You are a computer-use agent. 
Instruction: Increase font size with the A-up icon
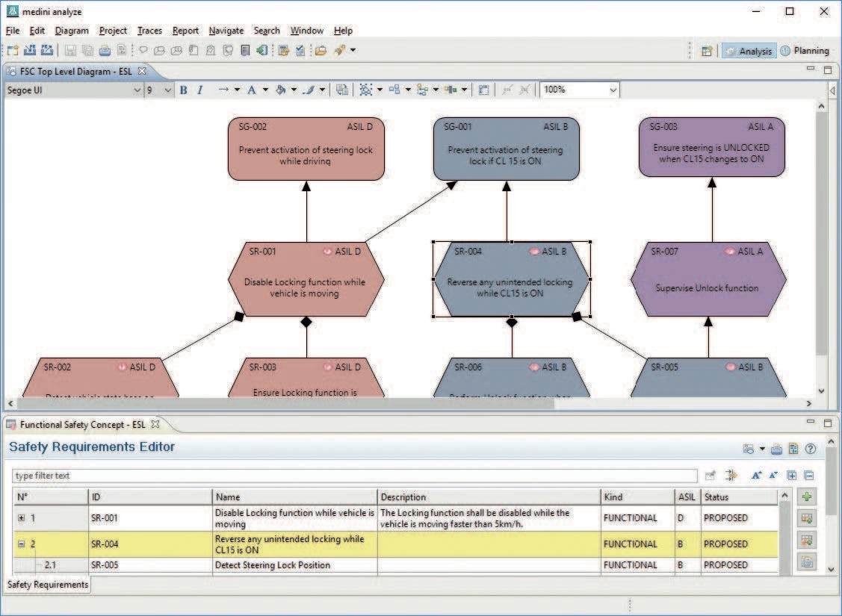[756, 475]
